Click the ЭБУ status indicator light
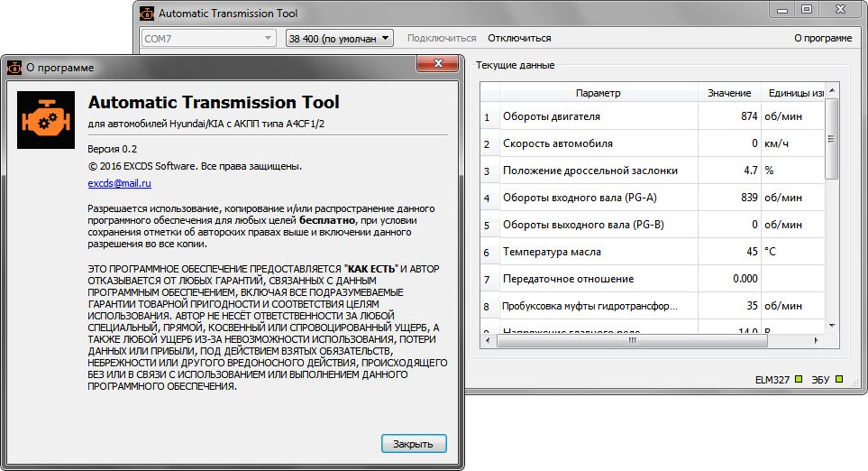This screenshot has height=471, width=868. tap(839, 379)
